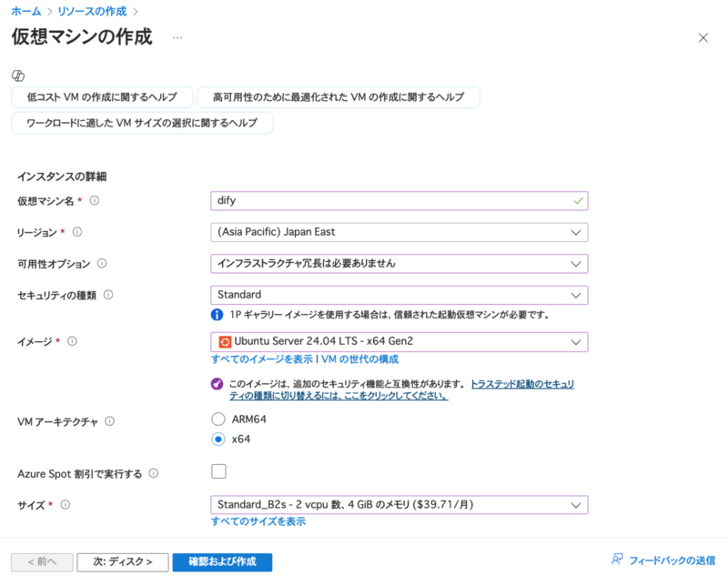This screenshot has width=728, height=586.
Task: Click info icon next to サイズ label
Action: [66, 505]
